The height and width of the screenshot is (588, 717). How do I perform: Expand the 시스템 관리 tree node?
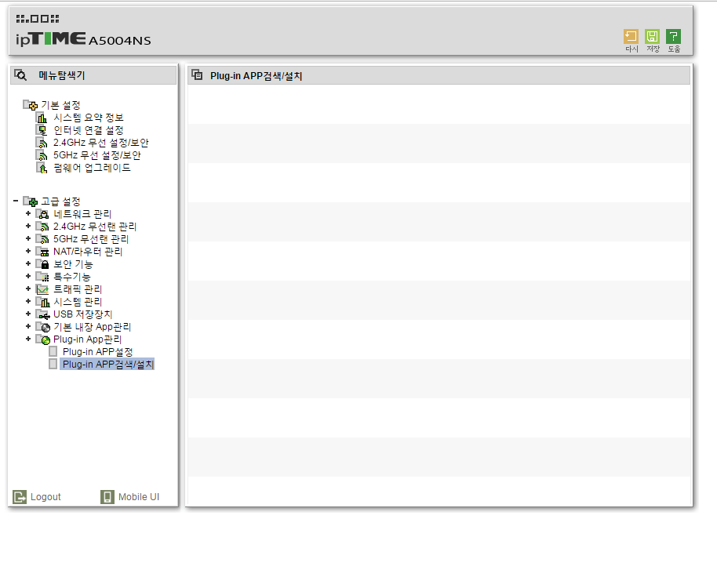(x=28, y=301)
